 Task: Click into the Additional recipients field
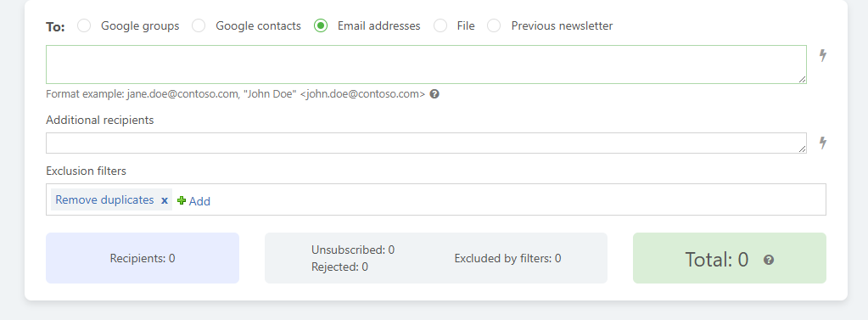click(x=426, y=143)
